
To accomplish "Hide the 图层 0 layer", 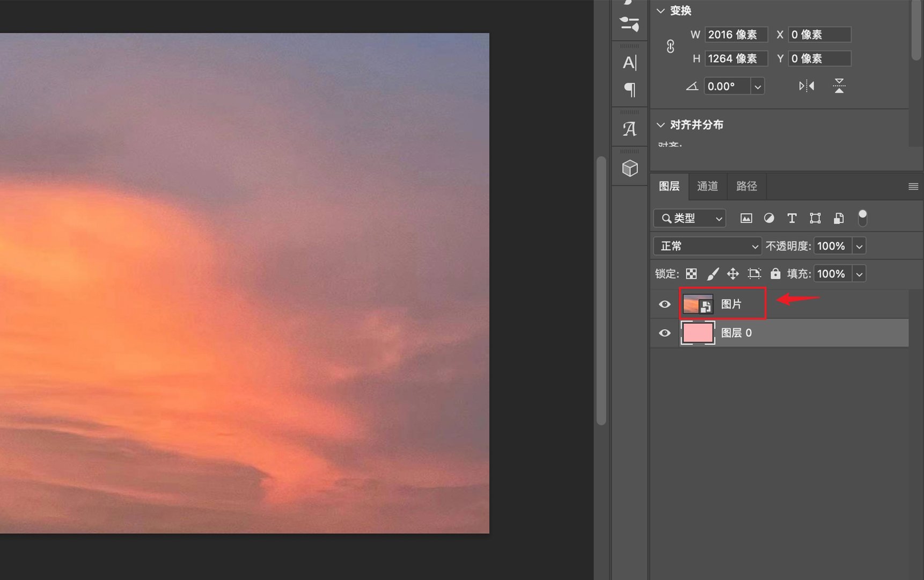I will (x=664, y=333).
